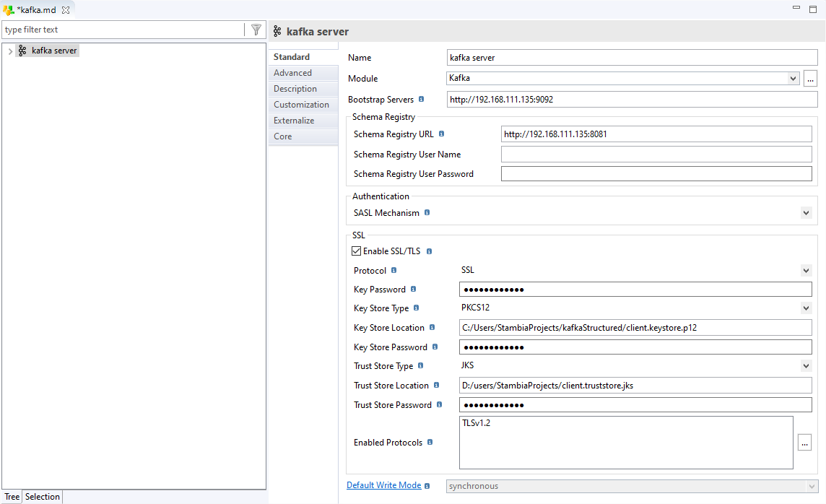The height and width of the screenshot is (504, 826).
Task: Close the kafka.md editor tab
Action: [66, 10]
